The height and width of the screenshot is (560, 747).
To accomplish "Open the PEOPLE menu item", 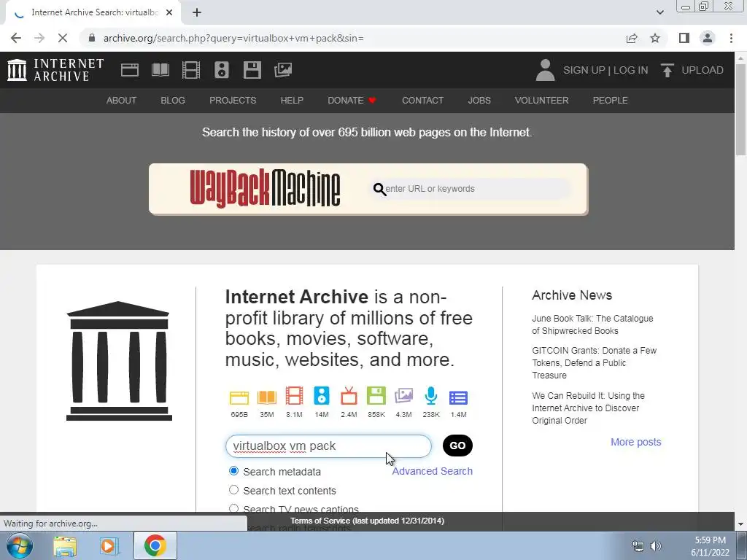I will coord(610,101).
